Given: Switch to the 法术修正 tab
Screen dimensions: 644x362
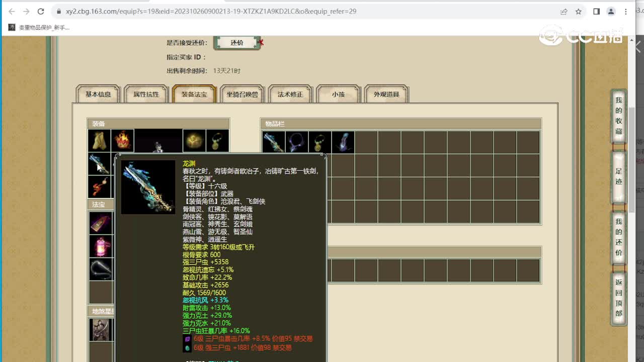Looking at the screenshot, I should pos(290,94).
